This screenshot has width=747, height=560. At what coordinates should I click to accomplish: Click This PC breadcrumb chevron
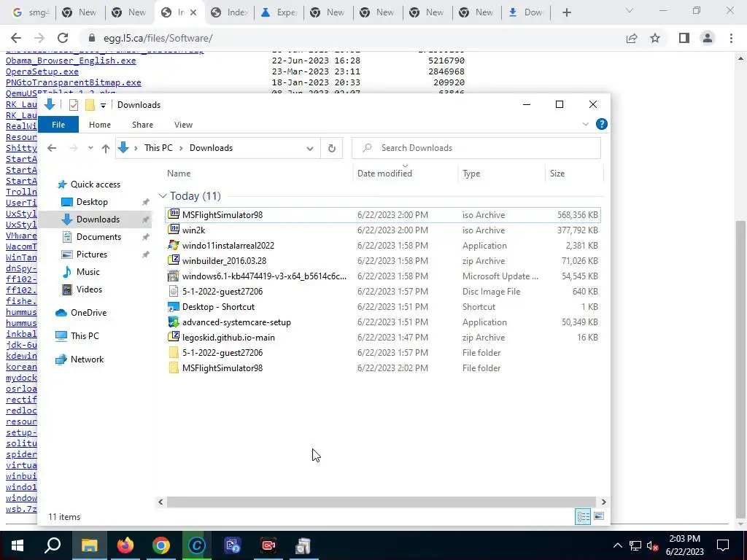click(x=181, y=148)
